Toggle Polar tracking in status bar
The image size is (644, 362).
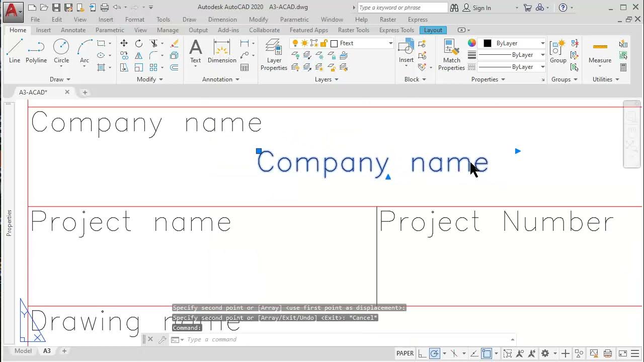[x=435, y=353]
